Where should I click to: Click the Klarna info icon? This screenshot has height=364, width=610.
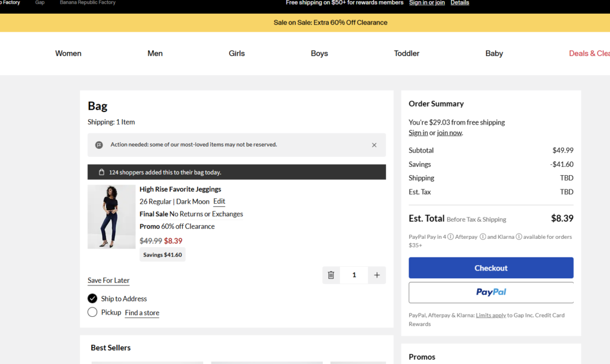pos(519,237)
